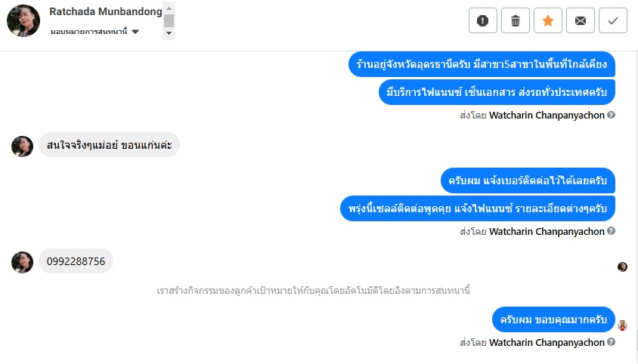Click customer avatar next to Khon Kaen message

point(23,146)
